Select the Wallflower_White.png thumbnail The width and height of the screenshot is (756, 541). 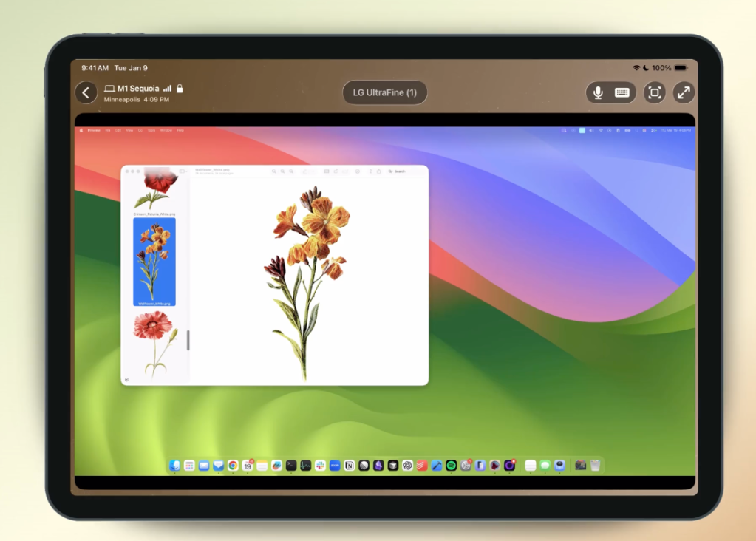click(154, 261)
